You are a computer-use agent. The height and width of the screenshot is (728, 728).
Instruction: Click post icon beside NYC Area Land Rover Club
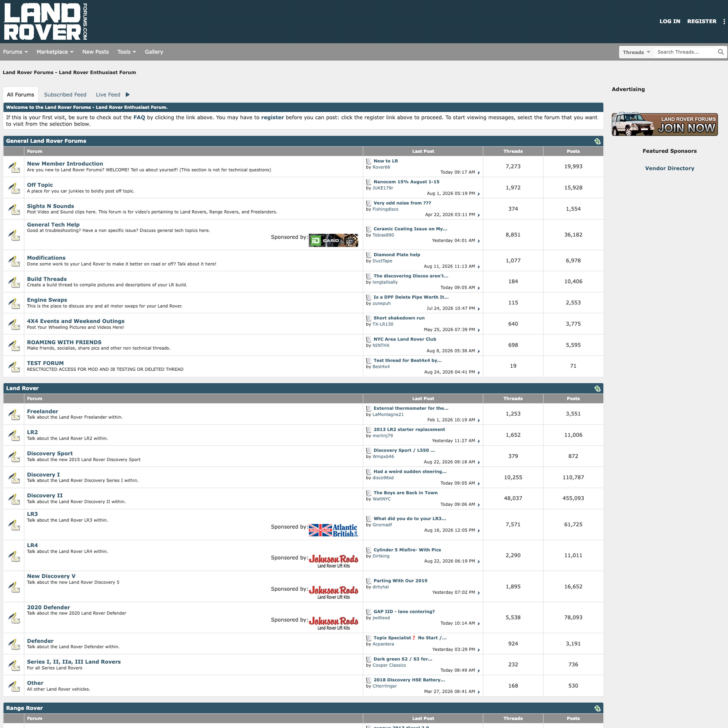click(x=369, y=339)
